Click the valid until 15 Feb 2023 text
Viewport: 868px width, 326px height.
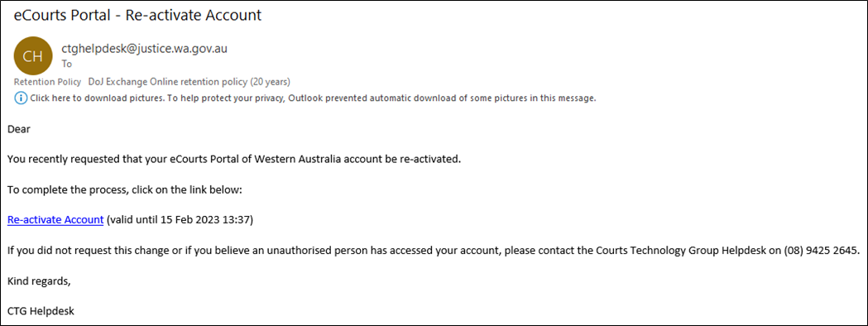[x=180, y=220]
